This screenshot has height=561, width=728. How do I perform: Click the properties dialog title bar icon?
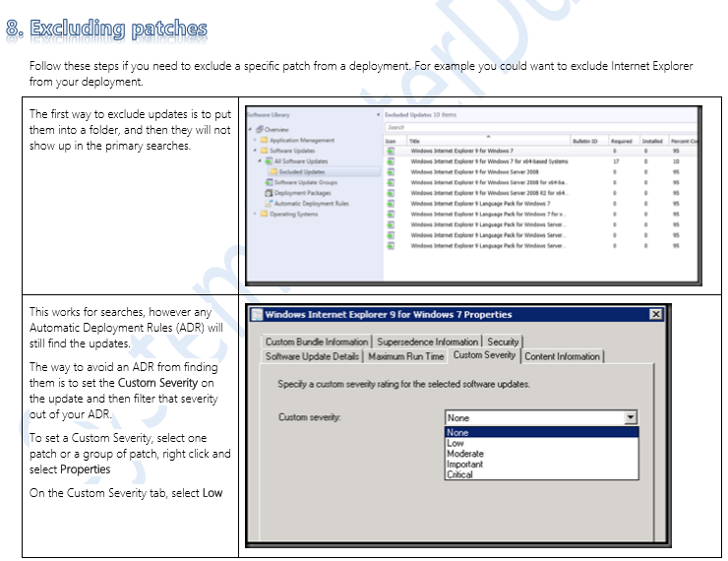[257, 315]
